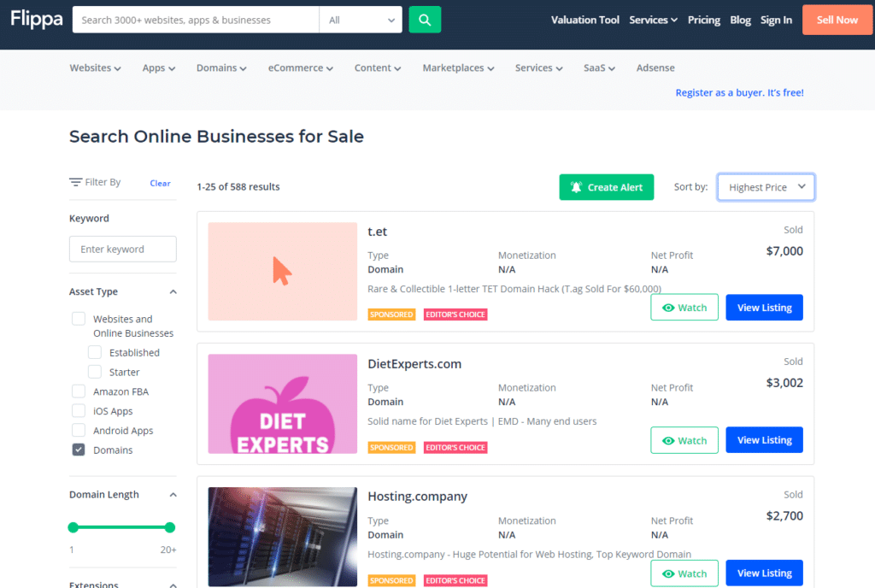The width and height of the screenshot is (875, 588).
Task: Open the Flippa logo home link
Action: [x=37, y=20]
